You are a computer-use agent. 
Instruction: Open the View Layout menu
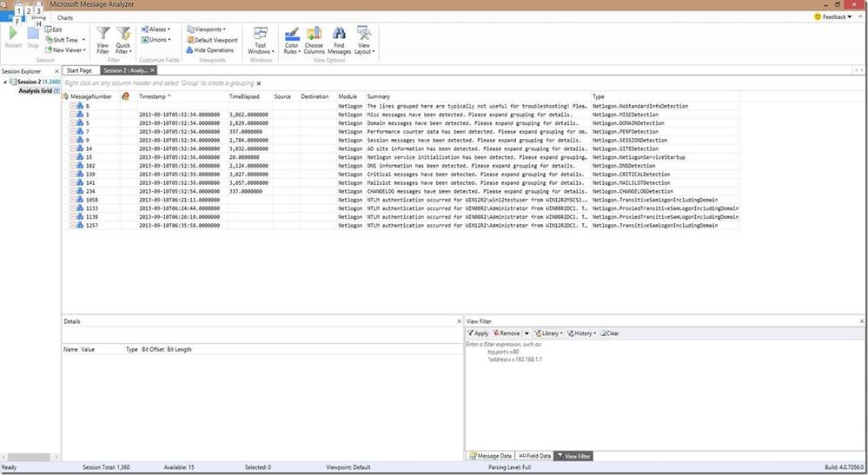coord(364,40)
